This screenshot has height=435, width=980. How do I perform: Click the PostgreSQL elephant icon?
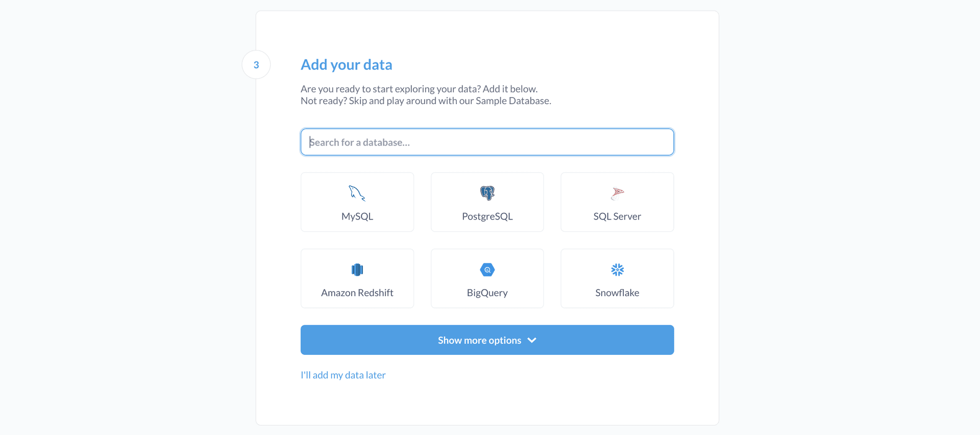487,193
